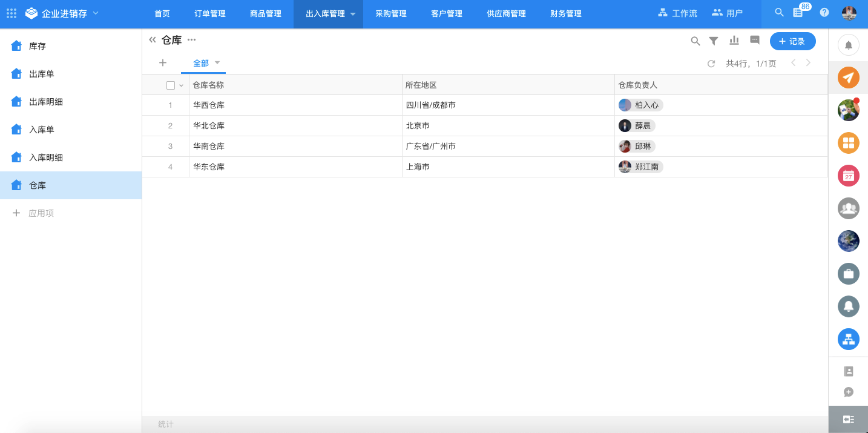
Task: Open the help question mark icon
Action: [x=824, y=13]
